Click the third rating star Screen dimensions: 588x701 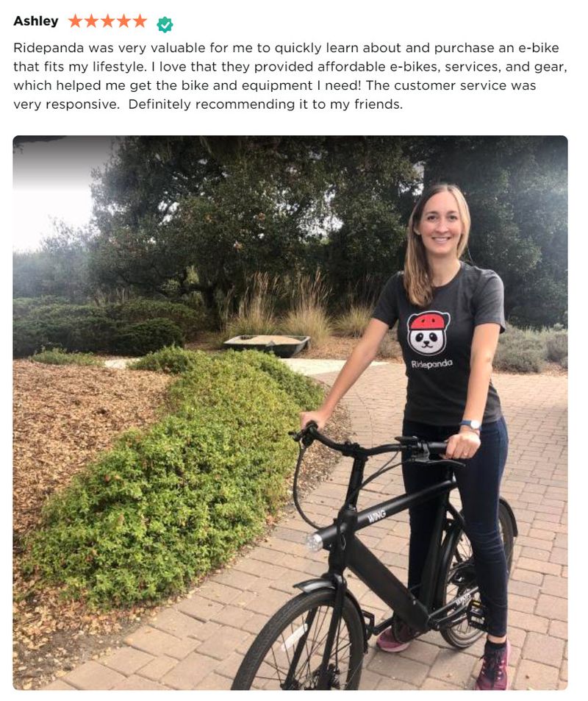tap(107, 21)
